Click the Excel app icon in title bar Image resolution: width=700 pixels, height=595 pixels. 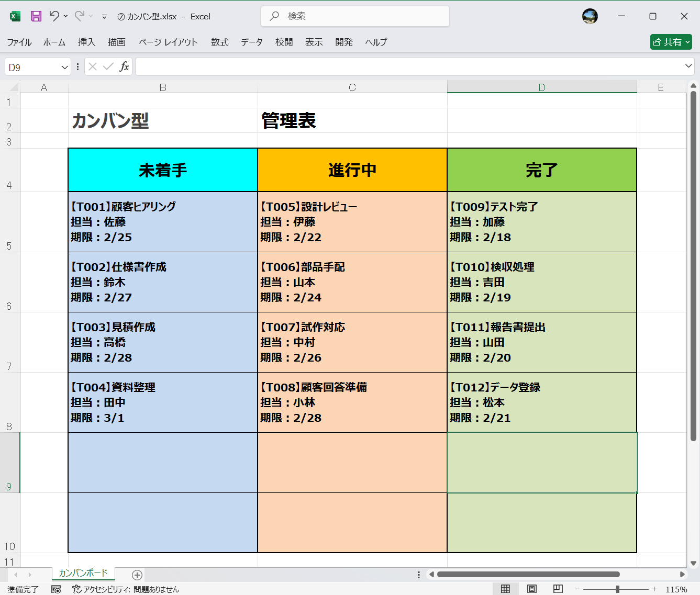(x=15, y=16)
